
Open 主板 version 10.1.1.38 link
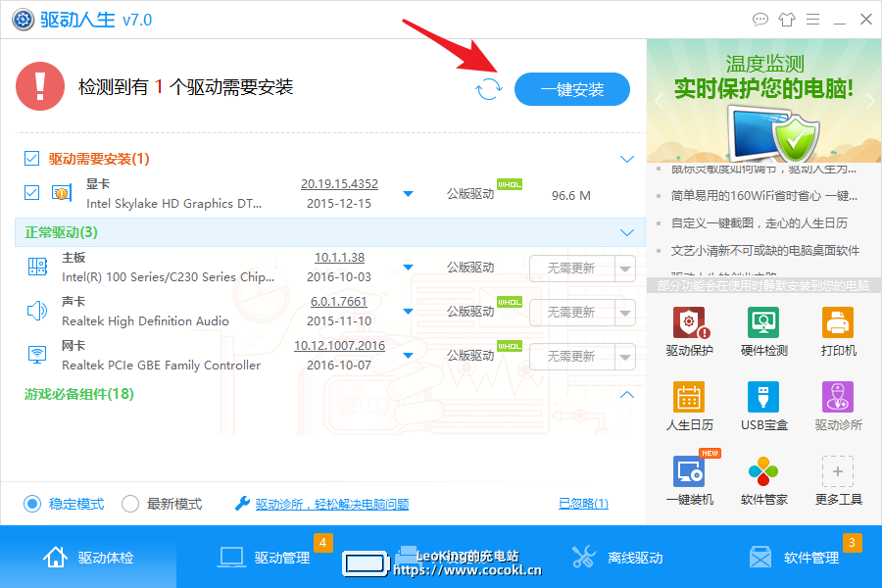click(339, 257)
